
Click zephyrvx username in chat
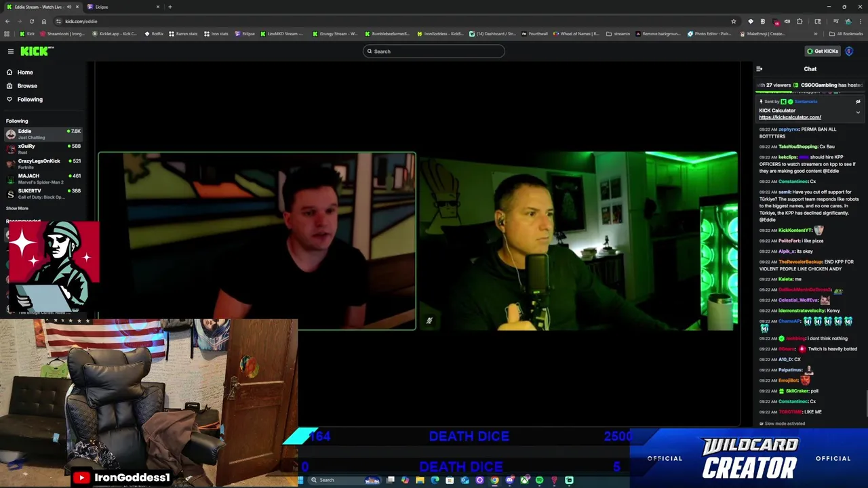[x=789, y=129]
